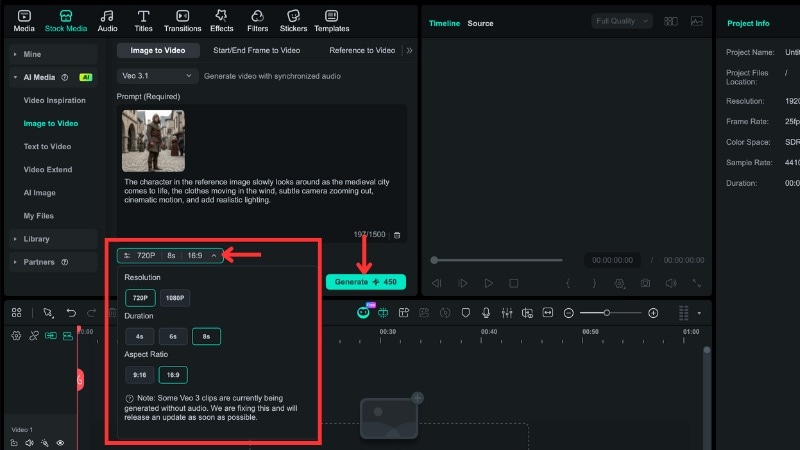Open the audio mixer icon
This screenshot has width=800, height=450.
click(507, 313)
